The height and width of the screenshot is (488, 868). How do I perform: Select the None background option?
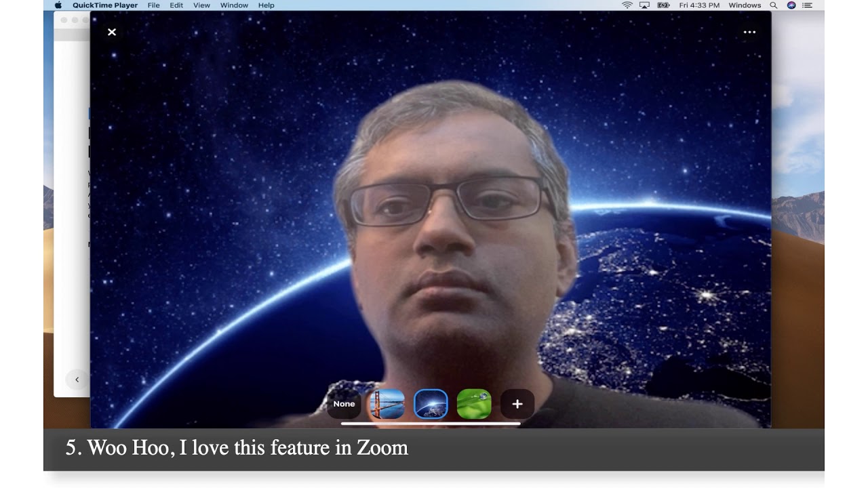click(344, 404)
